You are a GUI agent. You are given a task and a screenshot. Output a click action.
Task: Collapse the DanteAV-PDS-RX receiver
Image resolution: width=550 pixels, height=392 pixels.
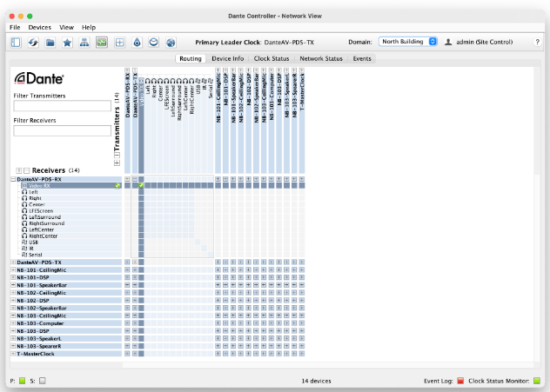pos(13,179)
